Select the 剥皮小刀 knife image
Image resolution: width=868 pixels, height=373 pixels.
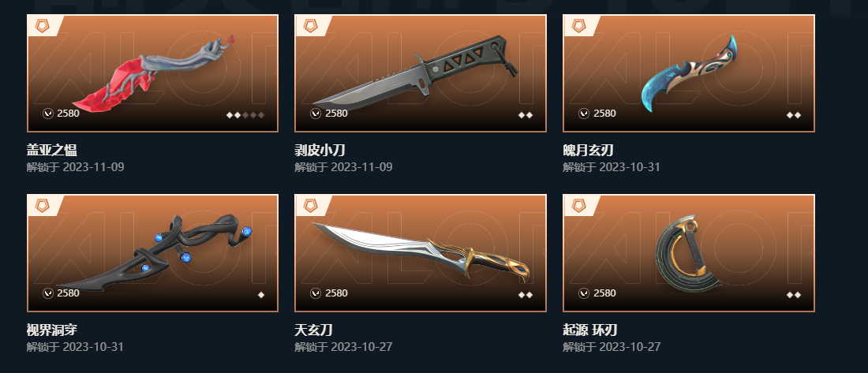click(x=416, y=72)
